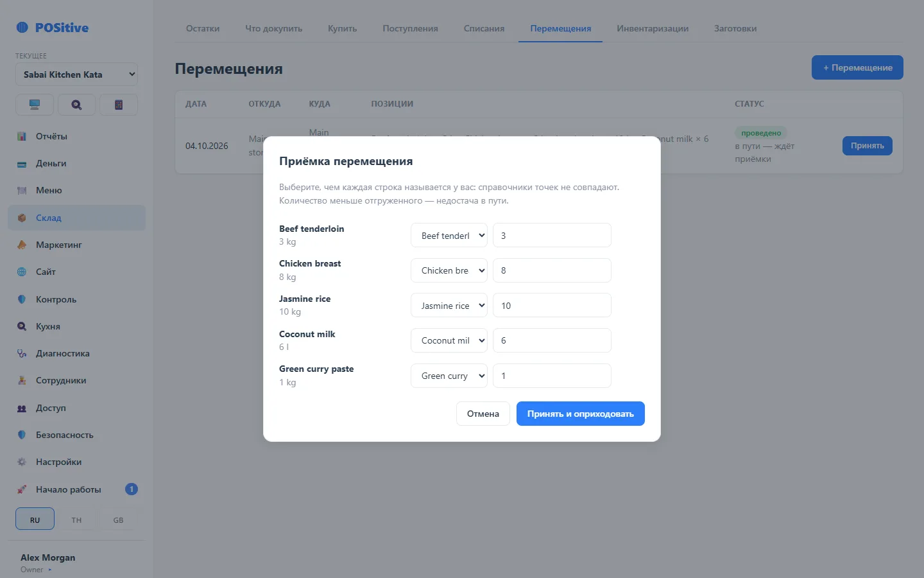The image size is (924, 578).
Task: Click the monitor icon button under the location selector
Action: coord(35,105)
